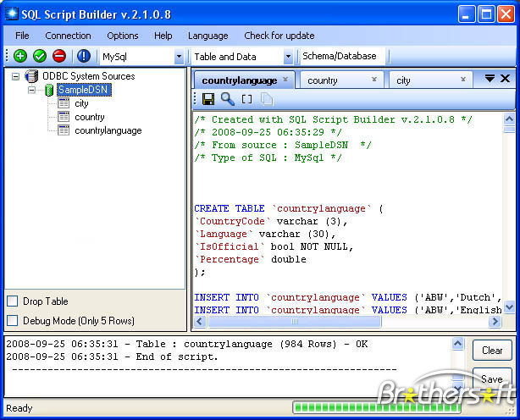Screen dimensions: 520x420
Task: Click the table icon beside countrylanguage
Action: tap(64, 130)
